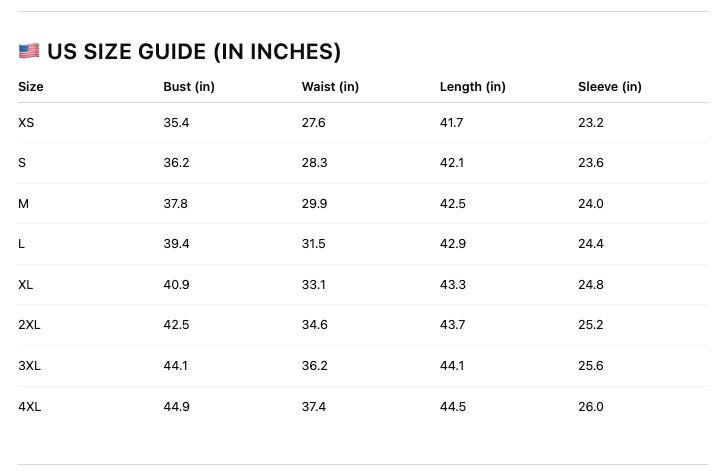Select the 43.3 length value for XL
Image resolution: width=719 pixels, height=476 pixels.
452,285
